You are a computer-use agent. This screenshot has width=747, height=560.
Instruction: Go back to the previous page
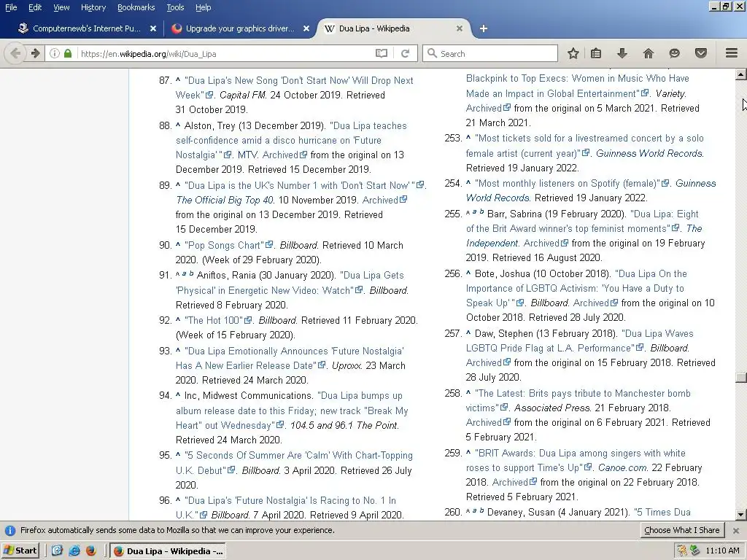[15, 53]
